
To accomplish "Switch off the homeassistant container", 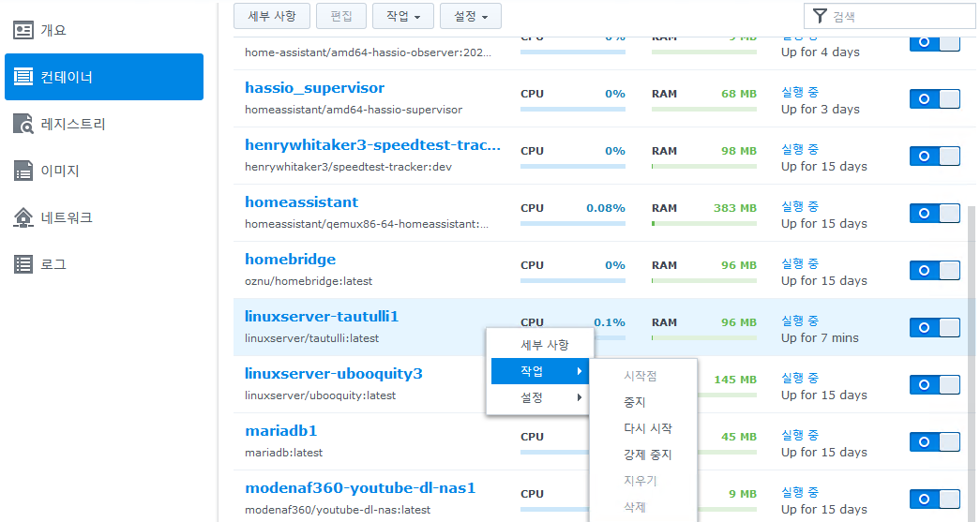I will tap(934, 213).
